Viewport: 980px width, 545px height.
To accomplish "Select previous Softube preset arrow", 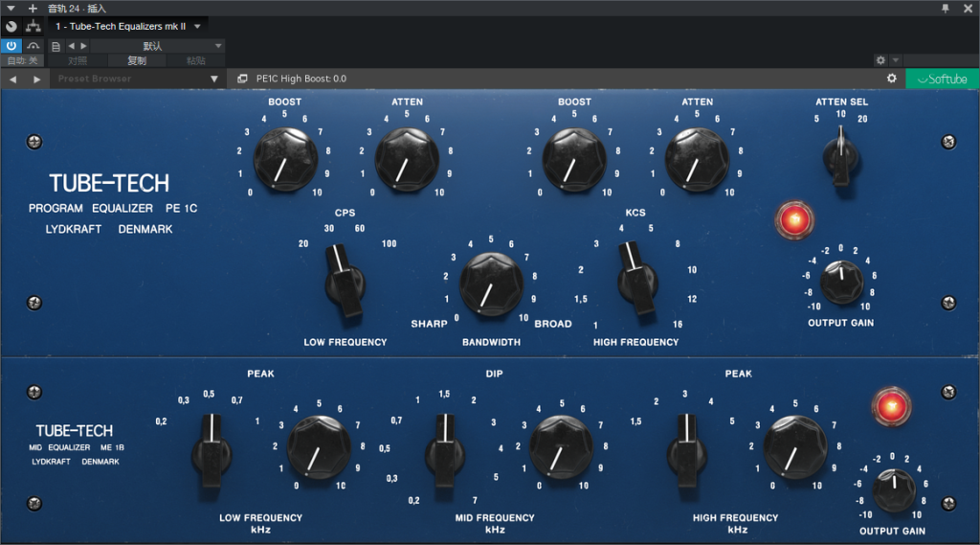I will click(x=13, y=79).
